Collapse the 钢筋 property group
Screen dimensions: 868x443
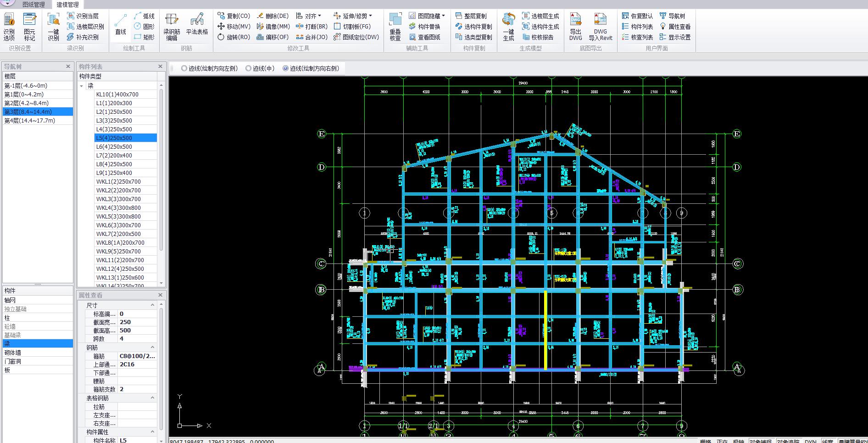click(x=153, y=348)
